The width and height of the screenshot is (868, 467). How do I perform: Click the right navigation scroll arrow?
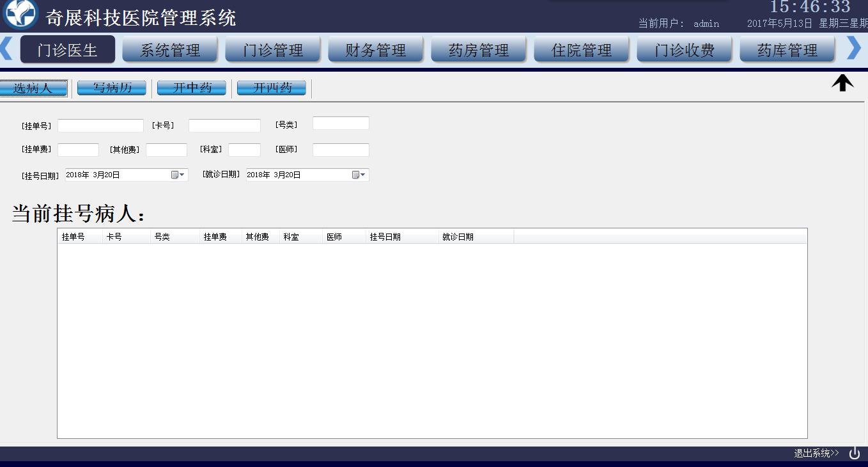(853, 48)
